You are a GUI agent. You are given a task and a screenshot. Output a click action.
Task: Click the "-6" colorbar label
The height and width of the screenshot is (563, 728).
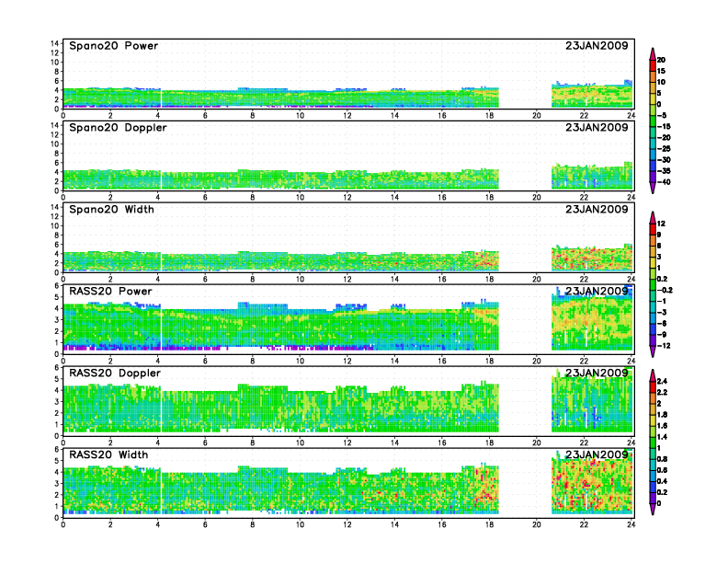click(662, 324)
